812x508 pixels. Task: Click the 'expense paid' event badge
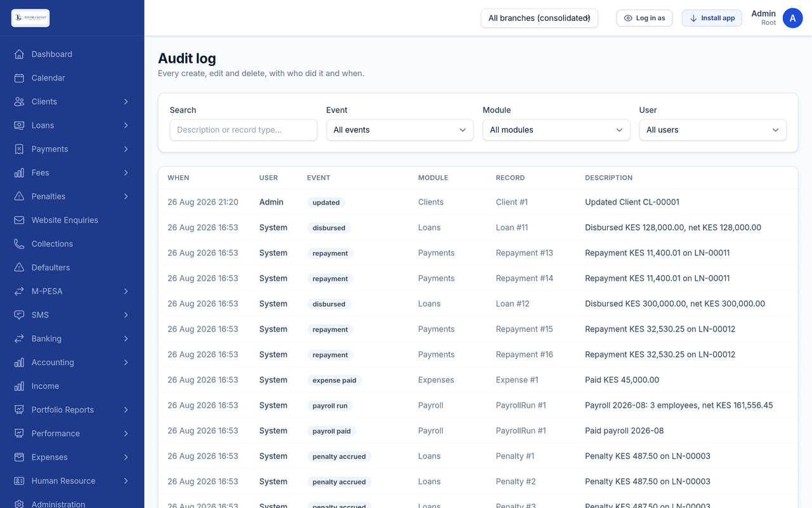334,380
